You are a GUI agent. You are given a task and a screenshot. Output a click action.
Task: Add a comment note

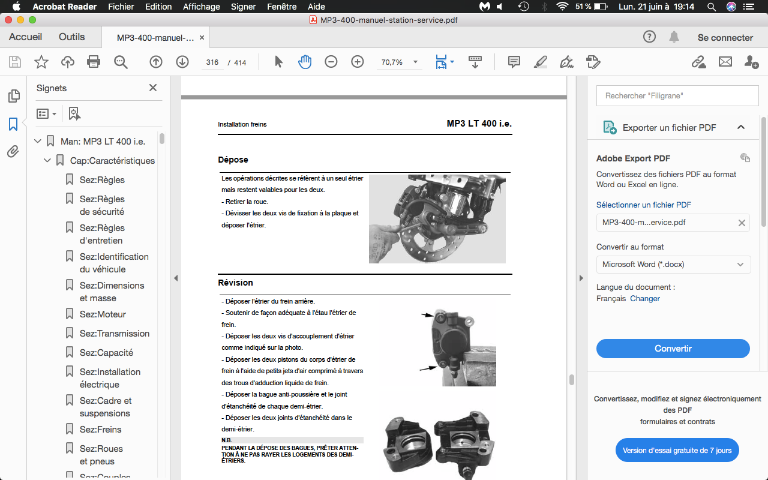[514, 62]
